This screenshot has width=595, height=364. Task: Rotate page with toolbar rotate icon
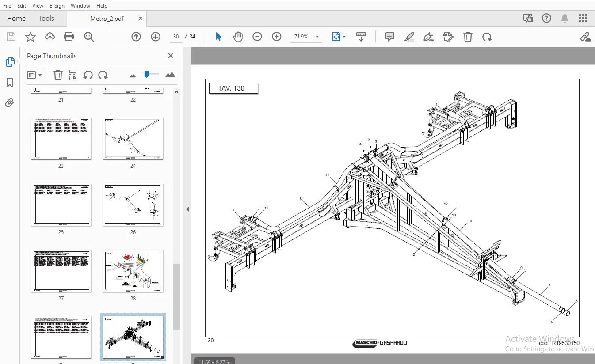click(487, 37)
